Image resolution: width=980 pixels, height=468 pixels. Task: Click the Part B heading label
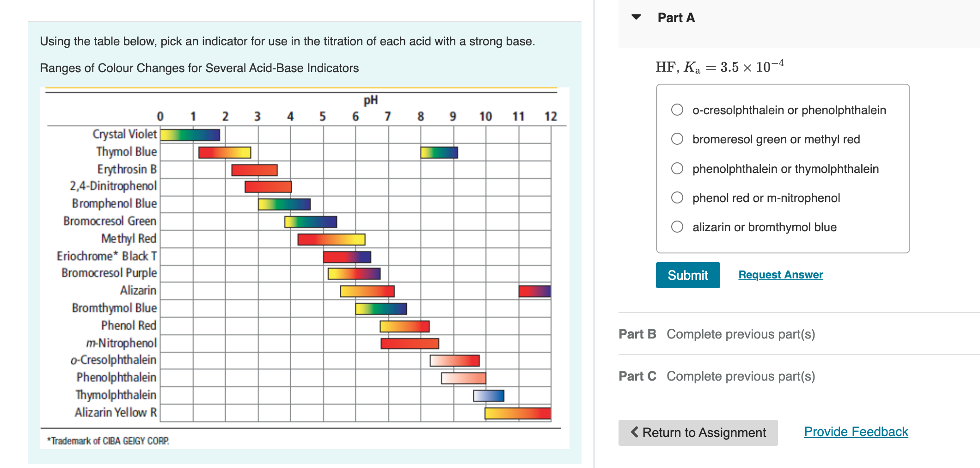tap(637, 334)
